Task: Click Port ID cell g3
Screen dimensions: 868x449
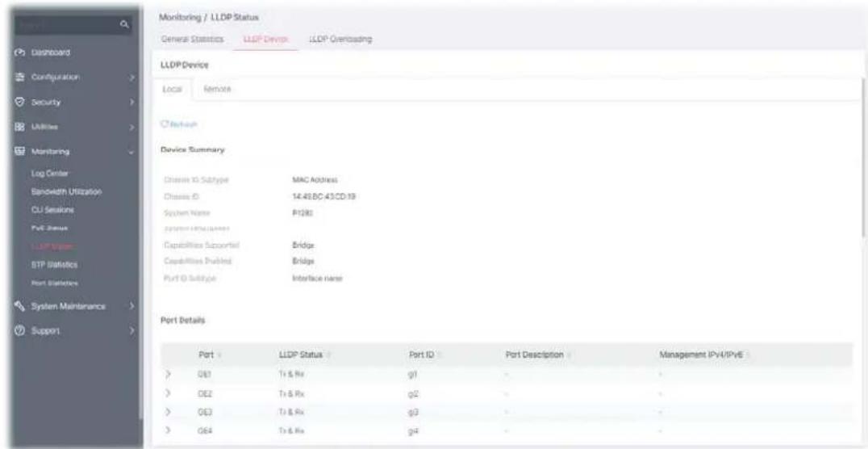Action: point(411,411)
